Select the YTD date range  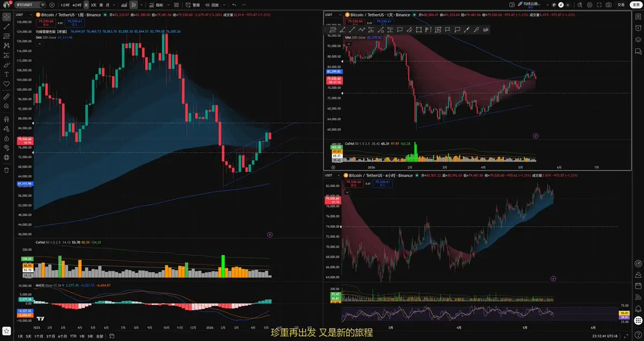tap(74, 336)
